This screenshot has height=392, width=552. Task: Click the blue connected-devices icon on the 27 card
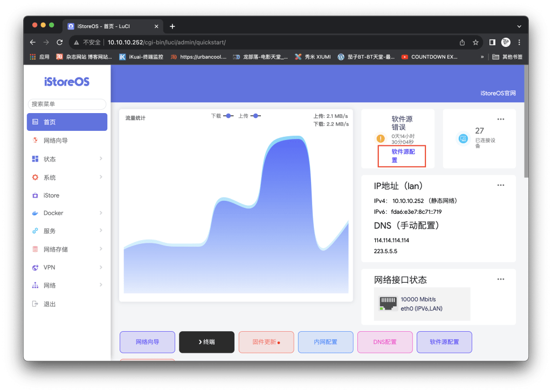pos(463,138)
